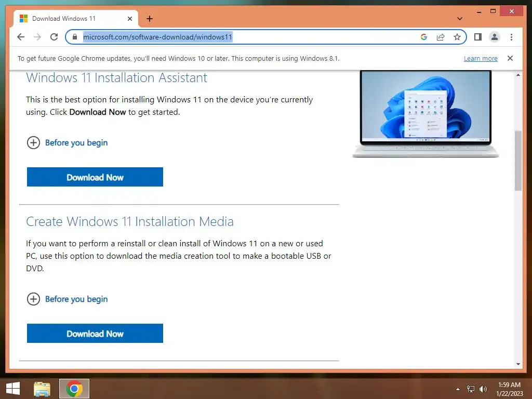532x399 pixels.
Task: Go back using the browser back arrow
Action: point(21,37)
